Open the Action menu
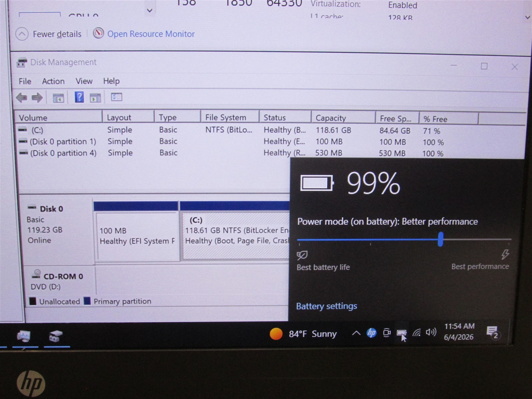The height and width of the screenshot is (399, 532). 53,81
